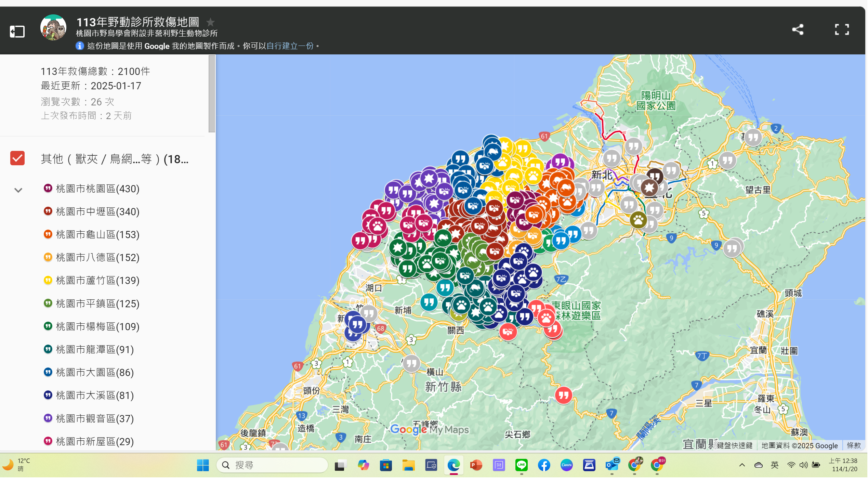Click the 條款 terms link
Screen dimensions: 868x478
tap(854, 445)
